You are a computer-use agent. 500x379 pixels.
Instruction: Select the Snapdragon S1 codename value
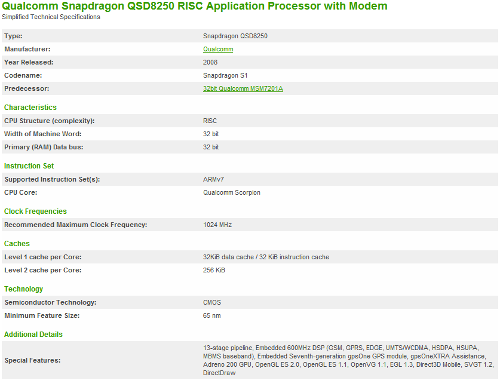tap(225, 76)
